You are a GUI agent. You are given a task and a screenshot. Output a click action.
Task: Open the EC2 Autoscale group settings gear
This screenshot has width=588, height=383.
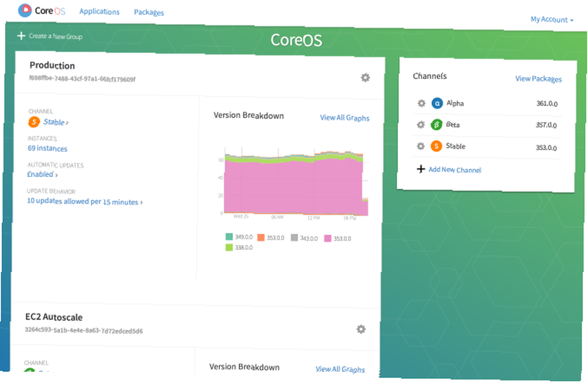(x=361, y=329)
